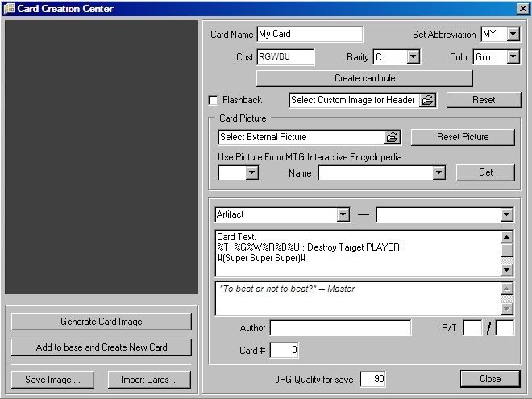This screenshot has height=399, width=532.
Task: Open the Rarity dropdown list
Action: (413, 56)
